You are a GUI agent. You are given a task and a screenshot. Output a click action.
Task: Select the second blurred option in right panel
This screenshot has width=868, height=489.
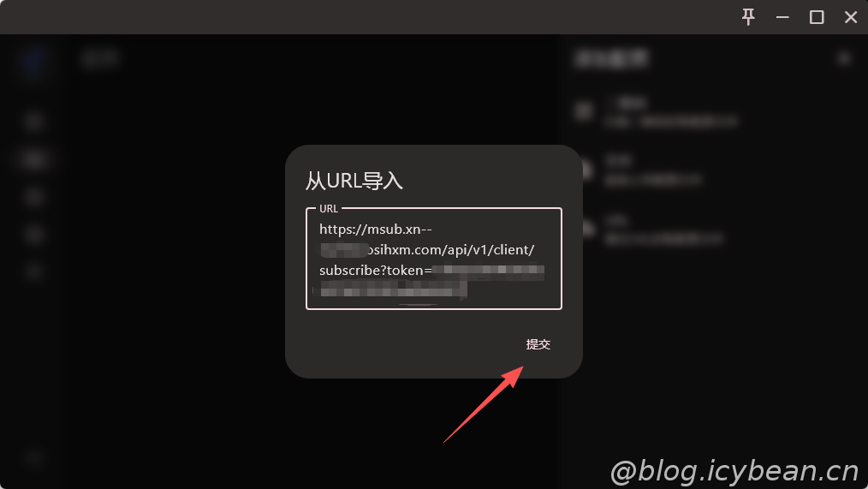642,170
